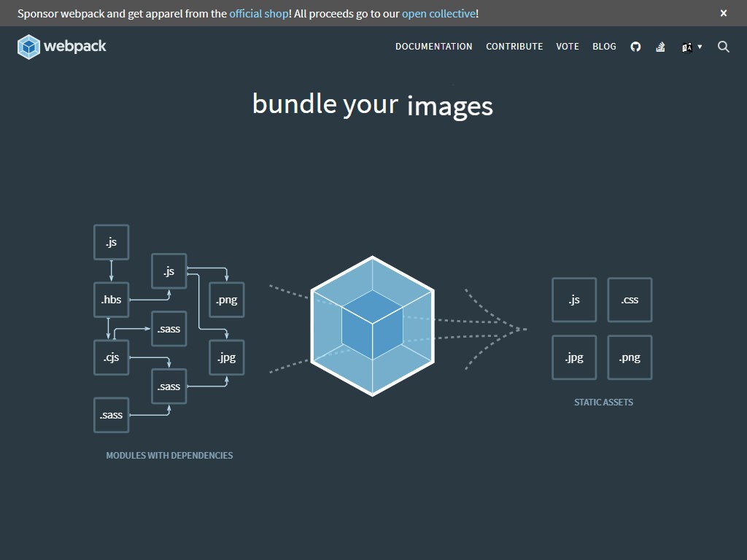Open the Stack Overflow icon link
The height and width of the screenshot is (560, 747).
pyautogui.click(x=660, y=47)
